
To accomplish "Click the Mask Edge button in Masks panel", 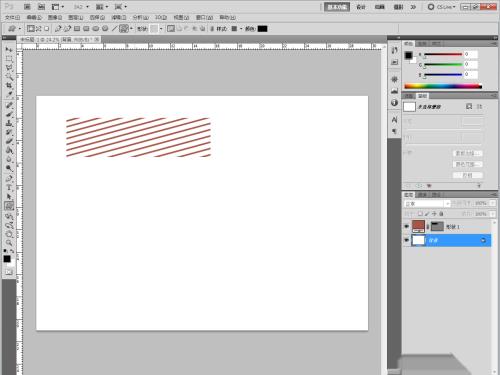I will point(468,153).
